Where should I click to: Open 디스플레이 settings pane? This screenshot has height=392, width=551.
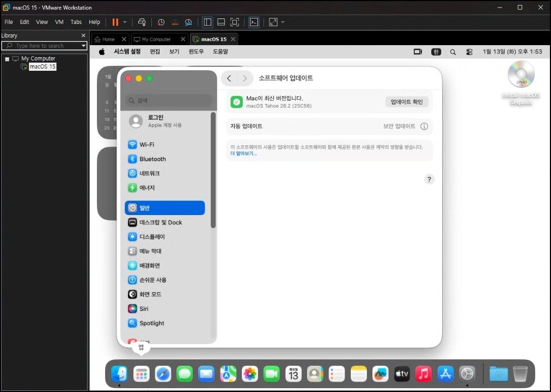(x=165, y=237)
